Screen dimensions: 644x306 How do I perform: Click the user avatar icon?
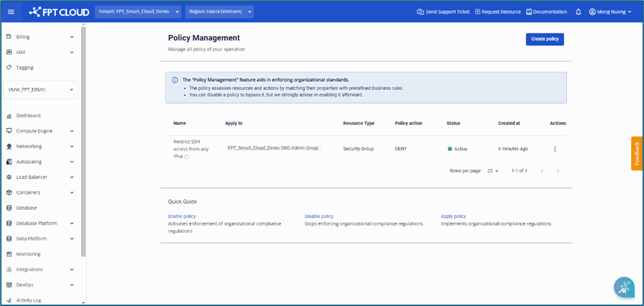pyautogui.click(x=592, y=12)
